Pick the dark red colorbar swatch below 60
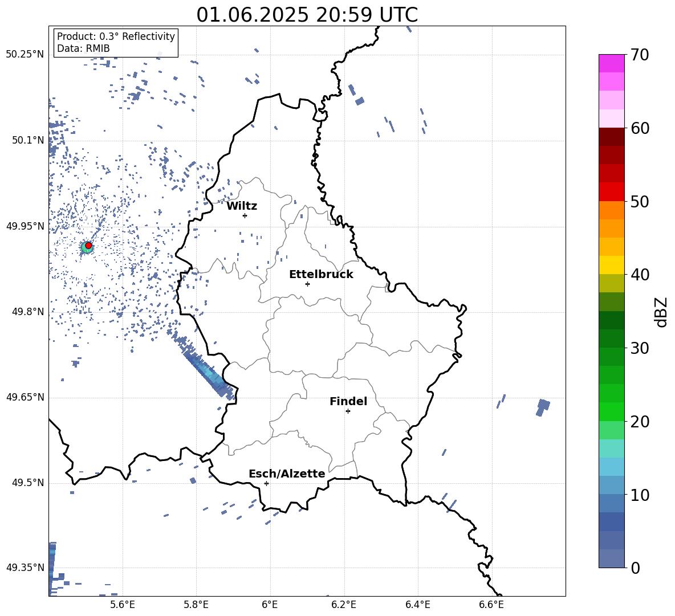This screenshot has height=616, width=675. (x=612, y=137)
